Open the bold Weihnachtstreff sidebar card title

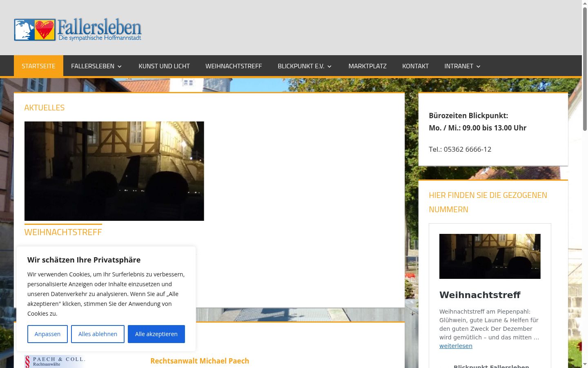(x=480, y=295)
